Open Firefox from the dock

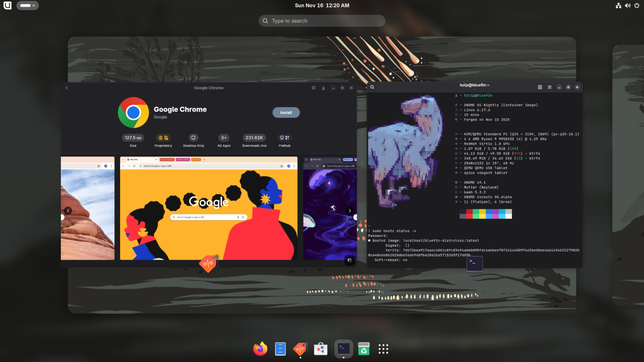(260, 349)
